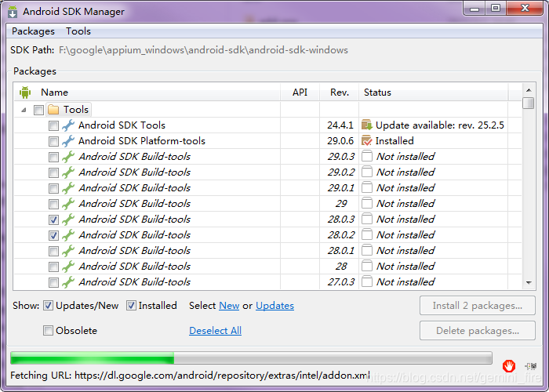The image size is (549, 392).
Task: Click the 29.0.6 revision cell
Action: pos(340,141)
